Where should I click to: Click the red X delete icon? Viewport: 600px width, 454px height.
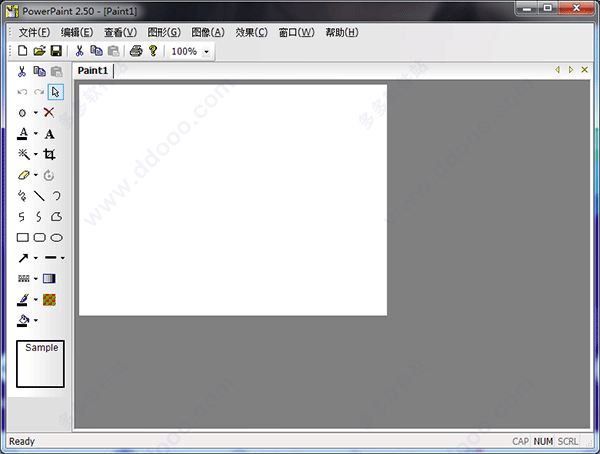click(x=49, y=113)
